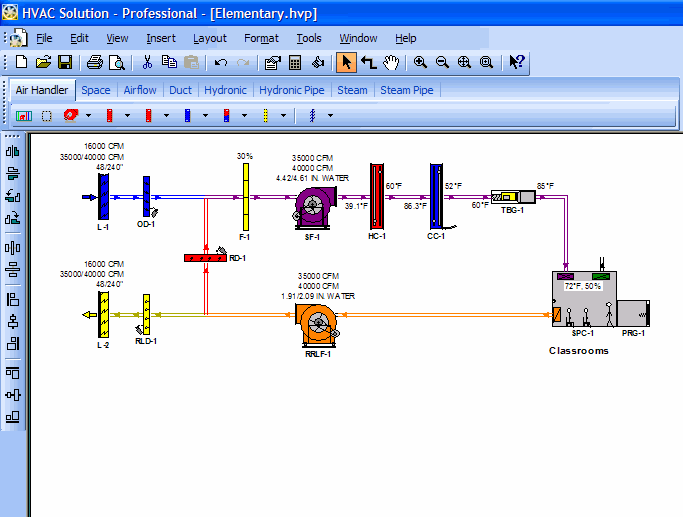Screen dimensions: 683x517
Task: Select the orange RRLF-1 return fan
Action: pos(319,320)
